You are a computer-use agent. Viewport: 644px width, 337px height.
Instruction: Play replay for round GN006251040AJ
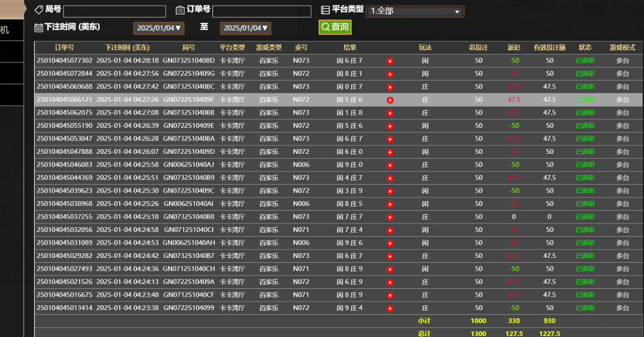pos(390,165)
